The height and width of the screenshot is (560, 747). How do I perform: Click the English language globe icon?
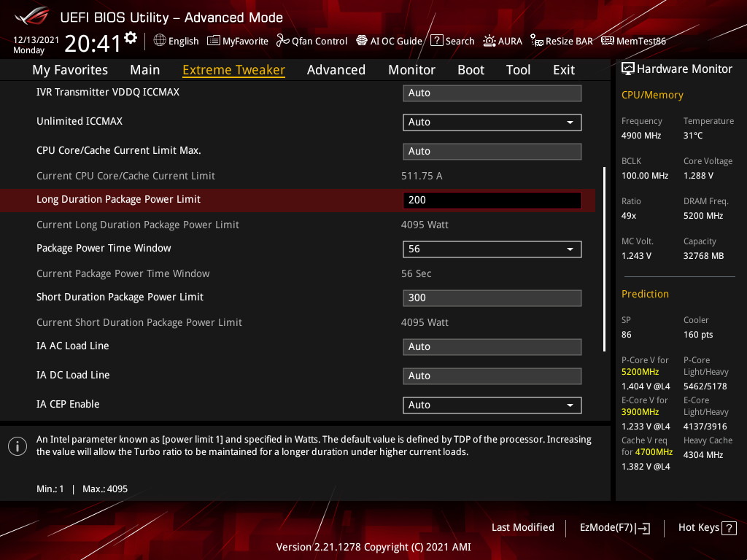pos(160,41)
